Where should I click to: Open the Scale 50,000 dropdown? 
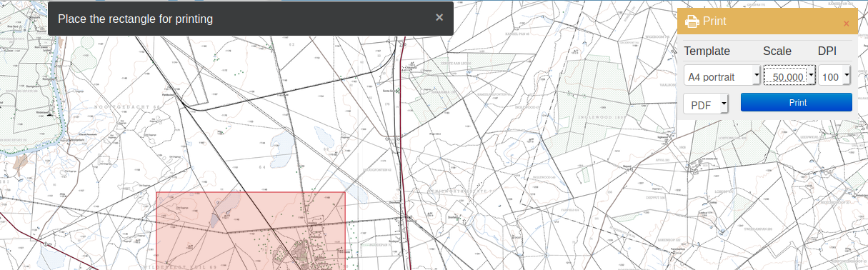789,76
